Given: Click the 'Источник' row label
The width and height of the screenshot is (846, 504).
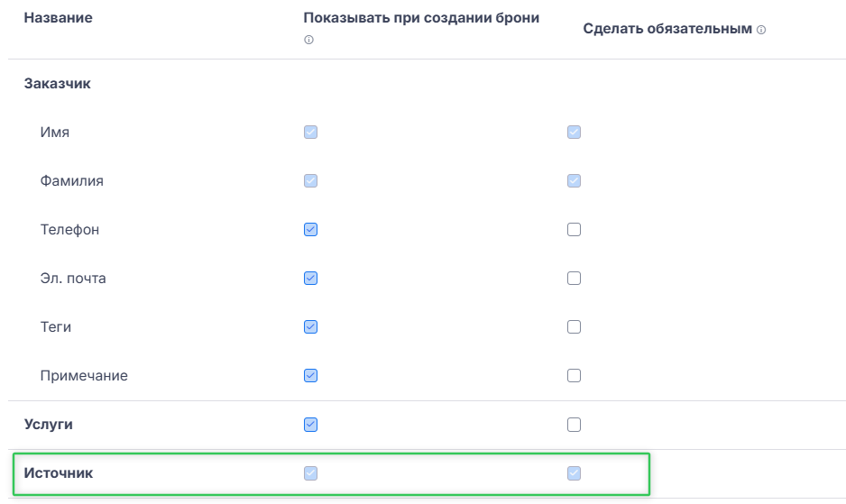Looking at the screenshot, I should pos(59,473).
